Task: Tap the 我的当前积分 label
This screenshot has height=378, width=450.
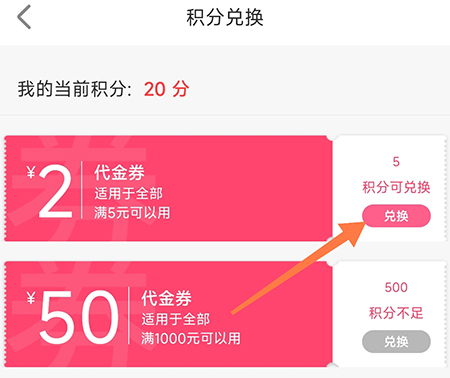Action: point(72,89)
